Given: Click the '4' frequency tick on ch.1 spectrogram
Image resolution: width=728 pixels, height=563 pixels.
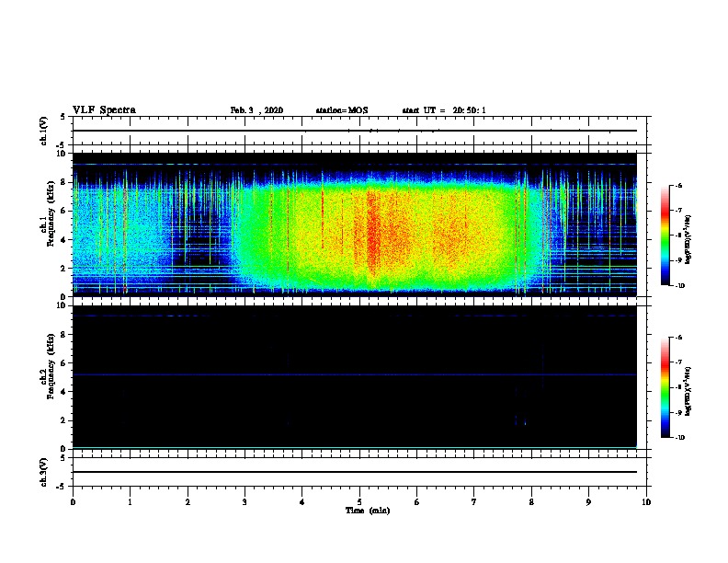Looking at the screenshot, I should pyautogui.click(x=63, y=240).
